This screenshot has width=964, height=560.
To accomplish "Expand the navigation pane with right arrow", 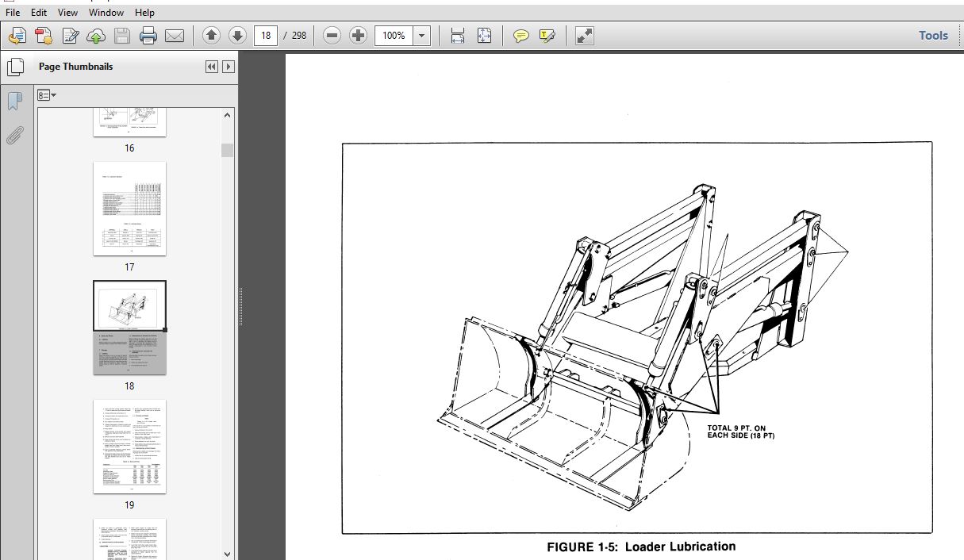I will click(229, 67).
